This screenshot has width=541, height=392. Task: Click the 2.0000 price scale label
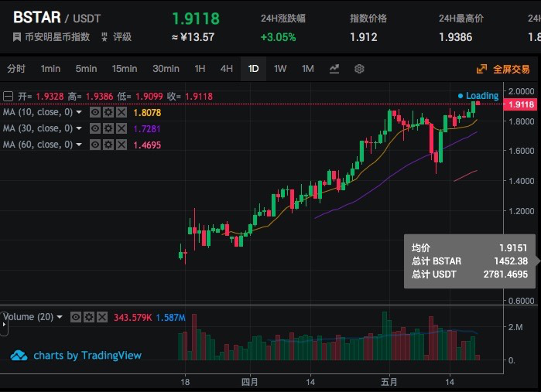(521, 91)
